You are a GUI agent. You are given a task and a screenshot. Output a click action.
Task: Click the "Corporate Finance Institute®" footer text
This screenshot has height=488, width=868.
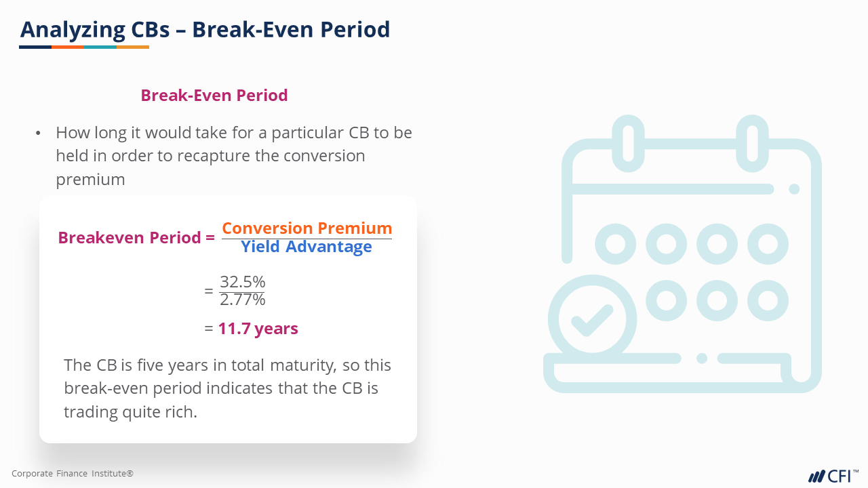coord(73,474)
